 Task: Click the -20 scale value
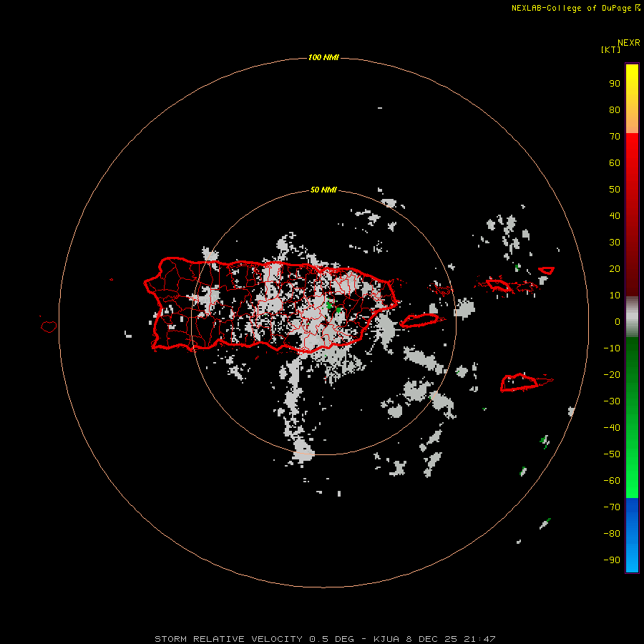coord(612,374)
